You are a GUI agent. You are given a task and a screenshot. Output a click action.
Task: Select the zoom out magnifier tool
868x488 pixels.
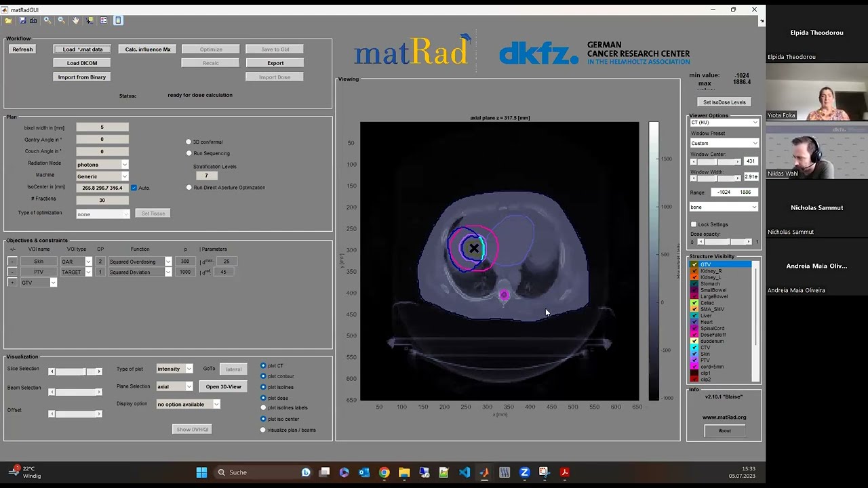[x=61, y=20]
